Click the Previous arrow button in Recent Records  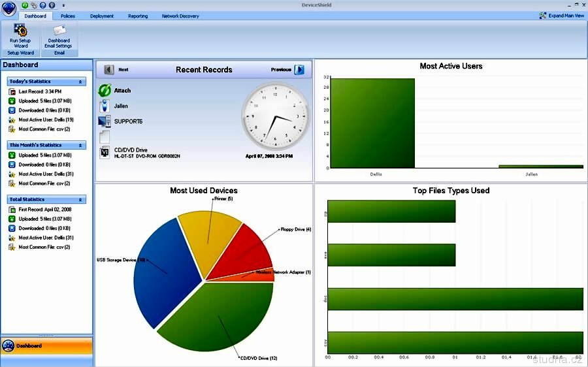[x=299, y=70]
